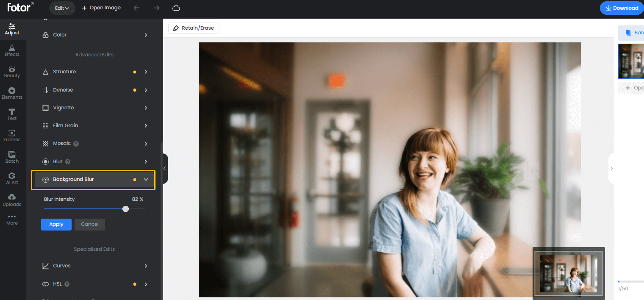The height and width of the screenshot is (300, 644).
Task: Undo with the left arrow icon
Action: click(136, 8)
